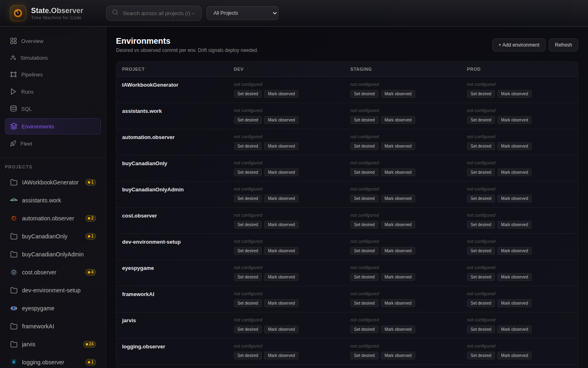
Task: Click the buyCanadianOnlyAdmin row name in table
Action: [x=153, y=190]
